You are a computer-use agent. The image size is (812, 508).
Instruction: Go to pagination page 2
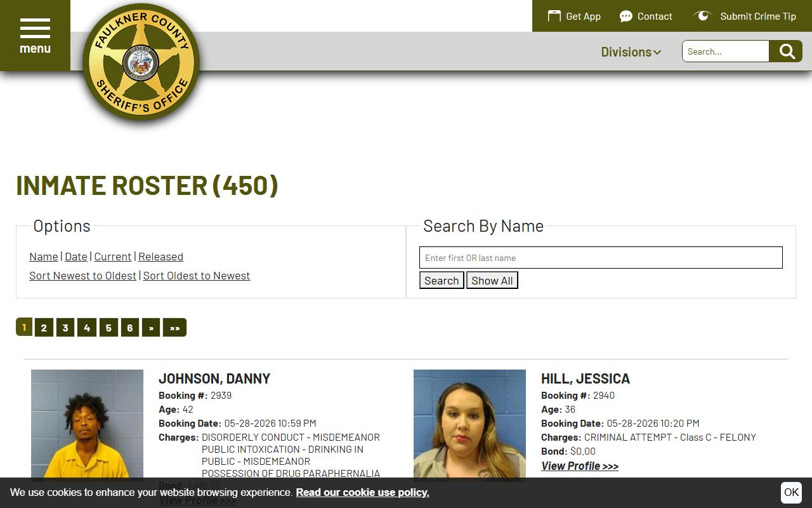[44, 328]
